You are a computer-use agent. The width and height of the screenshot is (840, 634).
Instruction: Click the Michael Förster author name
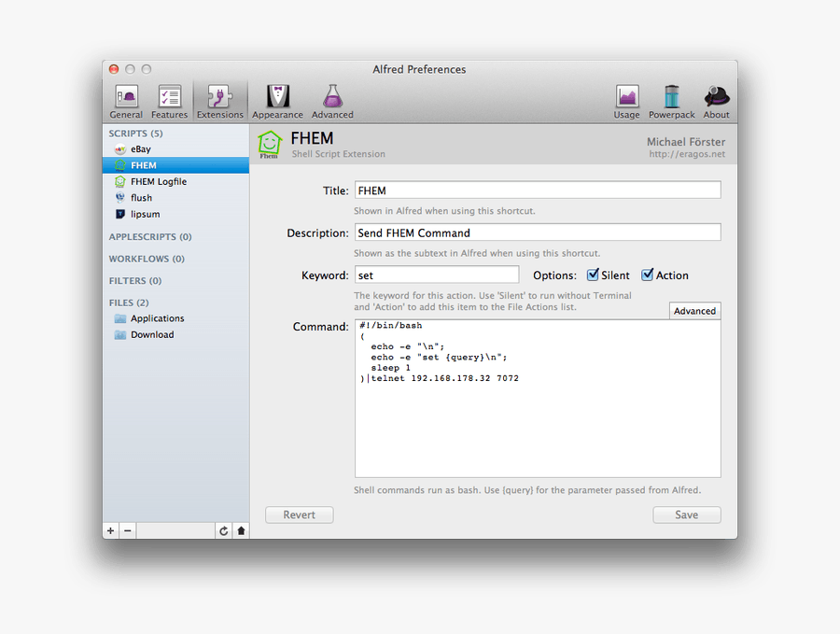tap(686, 142)
